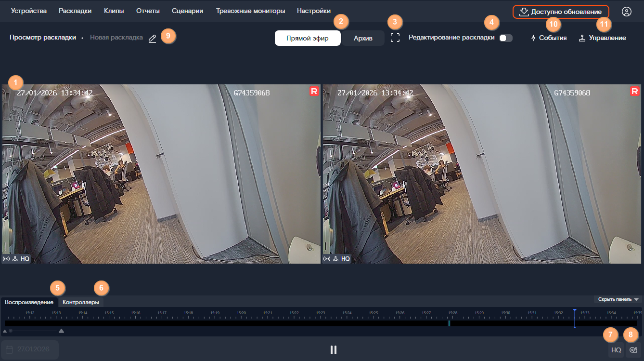Click the recording 'R' badge on left camera
Viewport: 644px width, 361px height.
314,91
